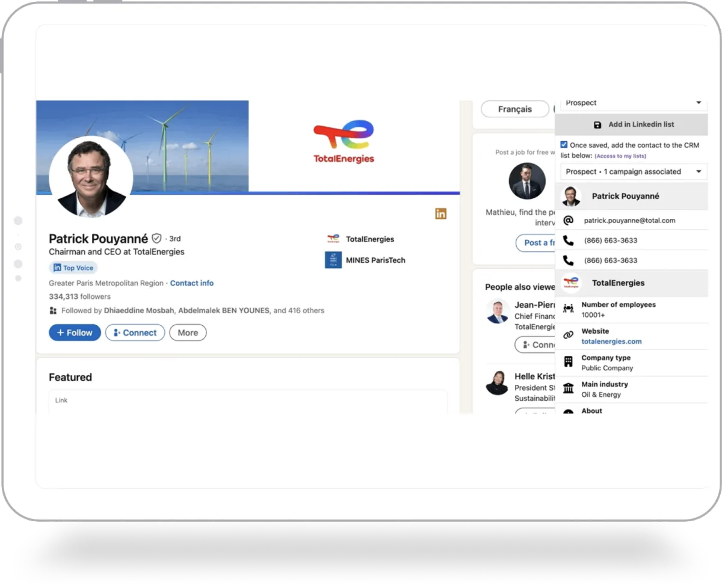
Task: Click the wind turbine cover image
Action: click(x=143, y=146)
